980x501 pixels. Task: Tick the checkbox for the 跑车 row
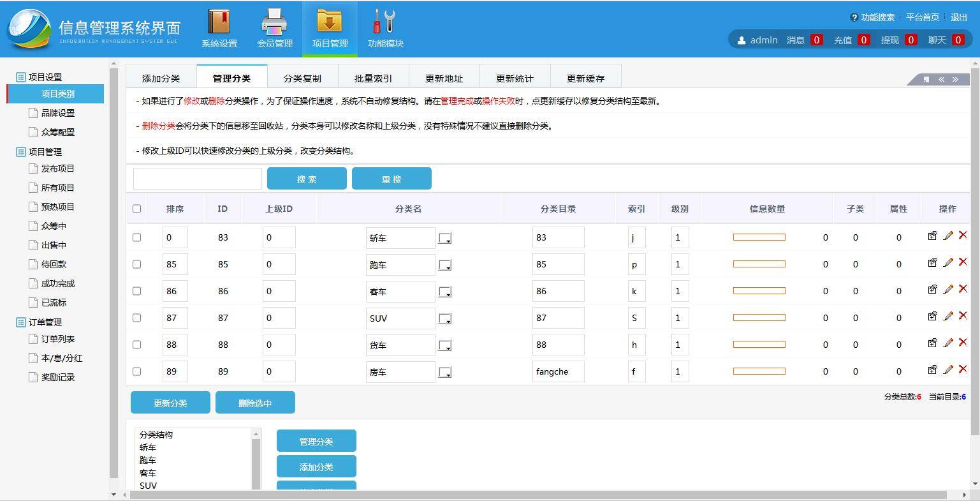[x=137, y=264]
